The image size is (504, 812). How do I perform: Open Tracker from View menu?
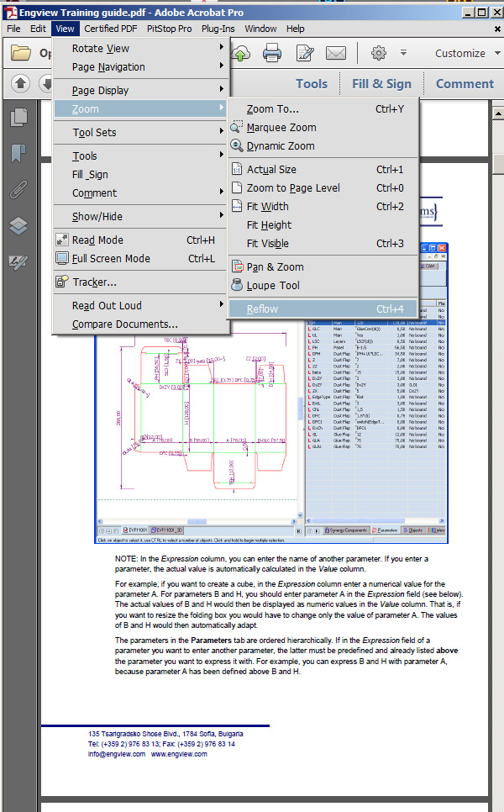(139, 282)
